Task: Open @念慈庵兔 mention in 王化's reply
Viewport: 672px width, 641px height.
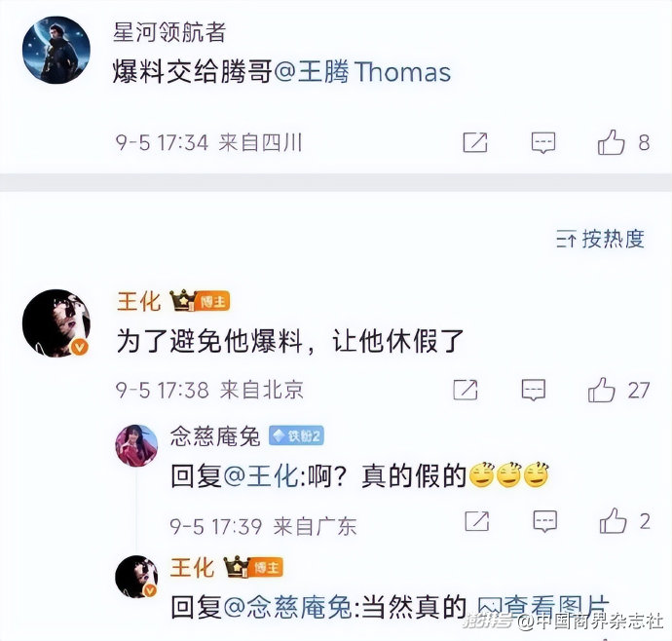Action: 287,607
